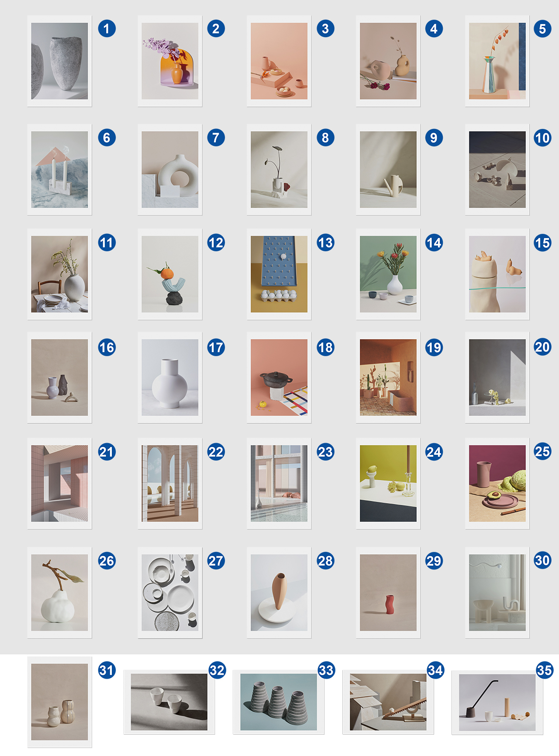Open the orange vase with lilac flowers print
559x756 pixels.
[170, 61]
